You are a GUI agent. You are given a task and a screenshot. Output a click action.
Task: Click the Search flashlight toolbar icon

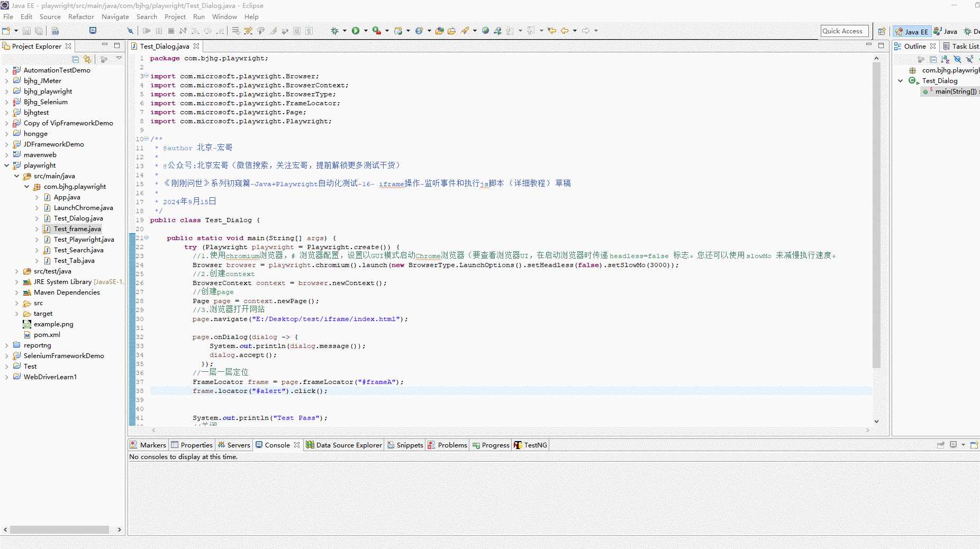coord(465,31)
